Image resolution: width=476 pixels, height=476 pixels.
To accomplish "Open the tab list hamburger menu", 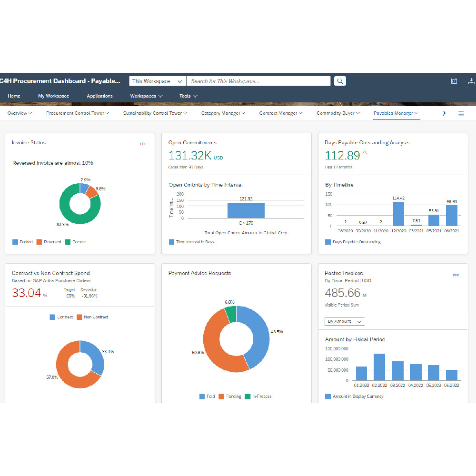I will (x=461, y=113).
